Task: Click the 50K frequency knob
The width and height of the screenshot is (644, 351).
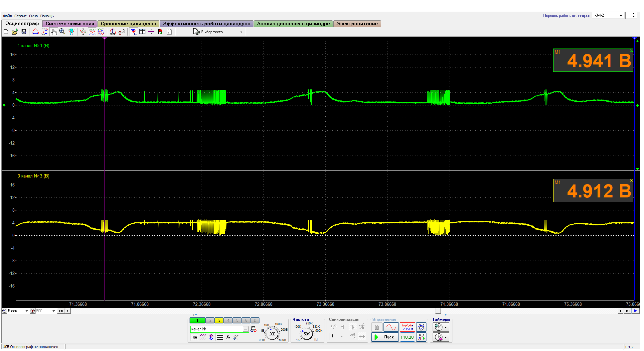Action: 307,334
